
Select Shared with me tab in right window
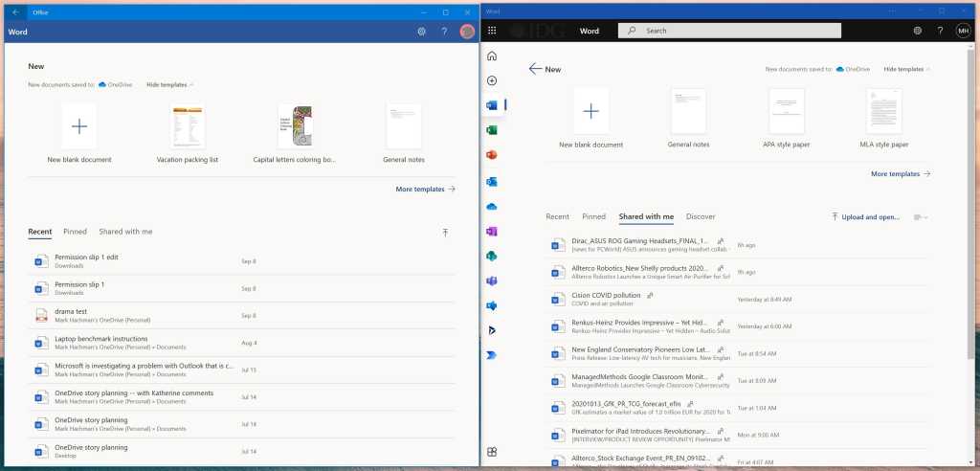[646, 216]
